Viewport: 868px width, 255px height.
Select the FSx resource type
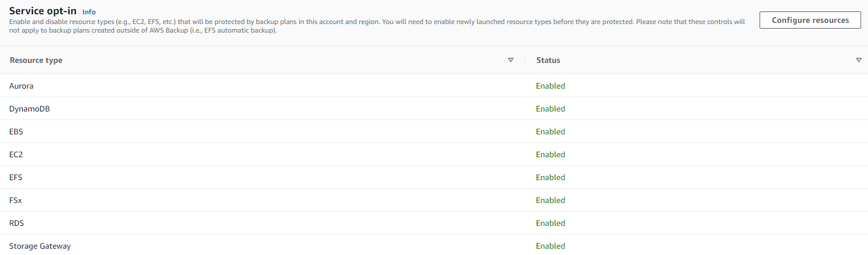[15, 200]
